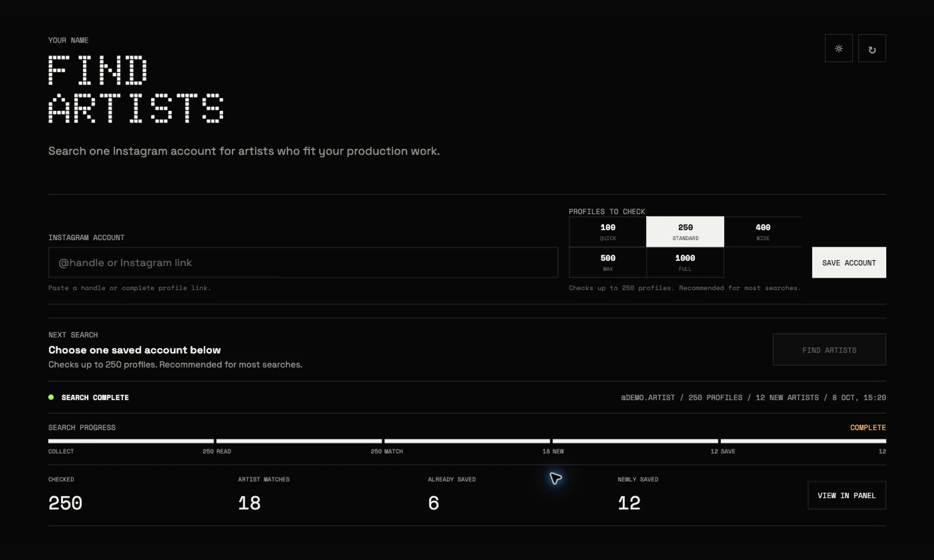Click the 'Find Artists' dotted page title
Image resolution: width=934 pixels, height=560 pixels.
(x=136, y=89)
